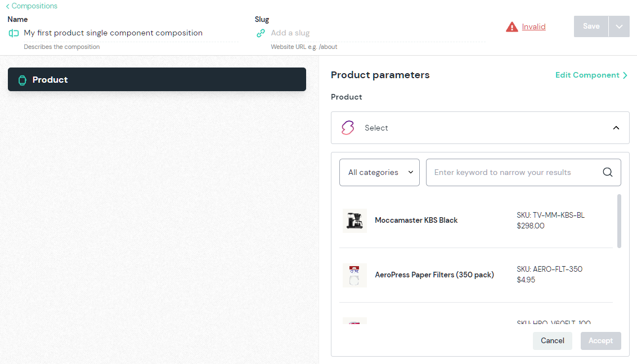
Task: Click the chevron next to Edit Component
Action: pos(625,75)
